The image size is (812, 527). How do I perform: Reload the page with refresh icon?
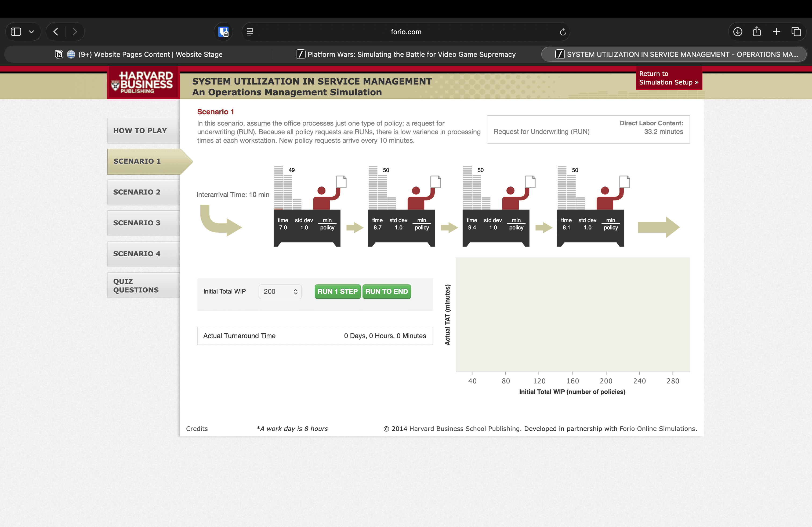[x=563, y=32]
